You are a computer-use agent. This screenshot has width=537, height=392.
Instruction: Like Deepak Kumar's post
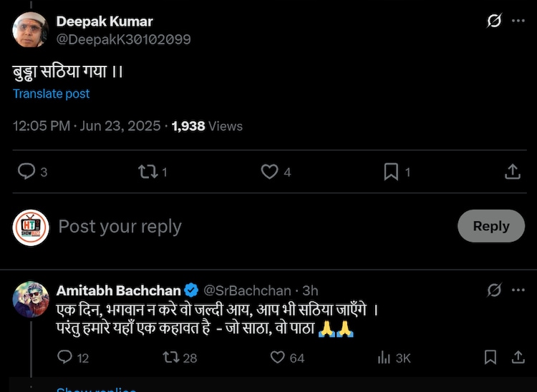click(269, 172)
